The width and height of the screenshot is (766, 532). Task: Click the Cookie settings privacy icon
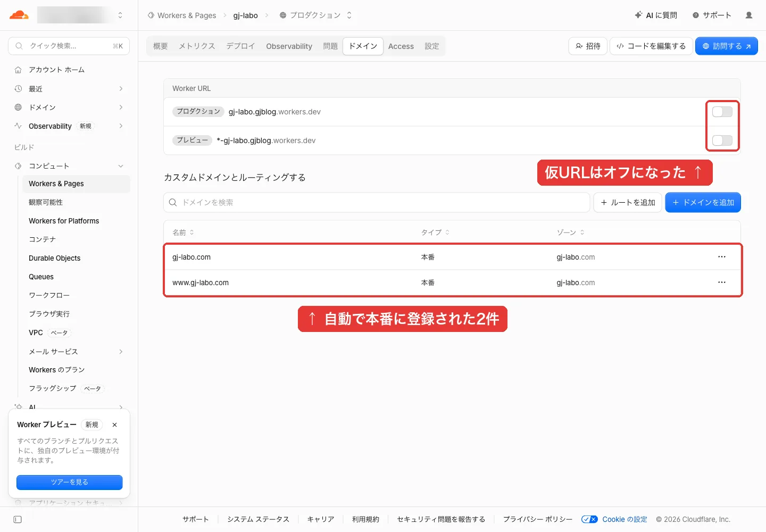pyautogui.click(x=589, y=519)
